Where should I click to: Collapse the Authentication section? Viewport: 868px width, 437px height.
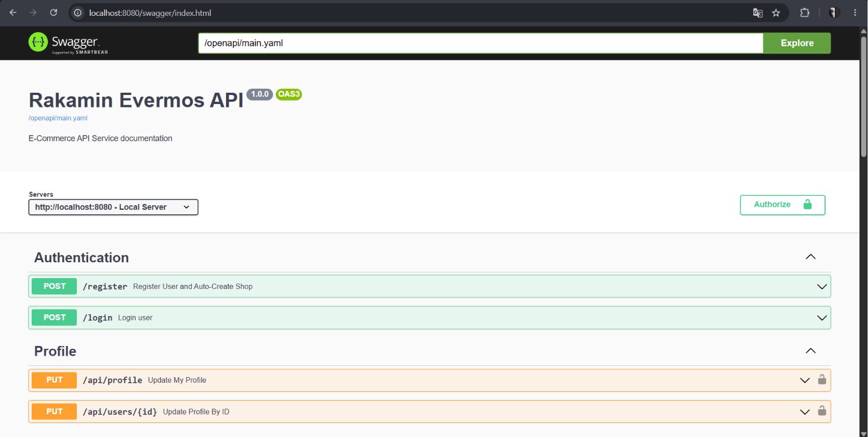click(x=810, y=257)
